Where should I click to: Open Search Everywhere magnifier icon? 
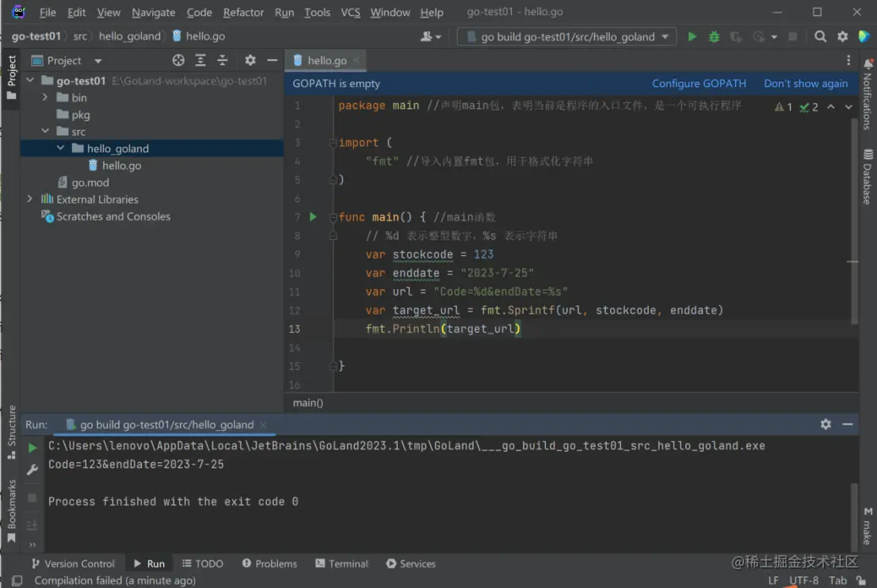(821, 36)
